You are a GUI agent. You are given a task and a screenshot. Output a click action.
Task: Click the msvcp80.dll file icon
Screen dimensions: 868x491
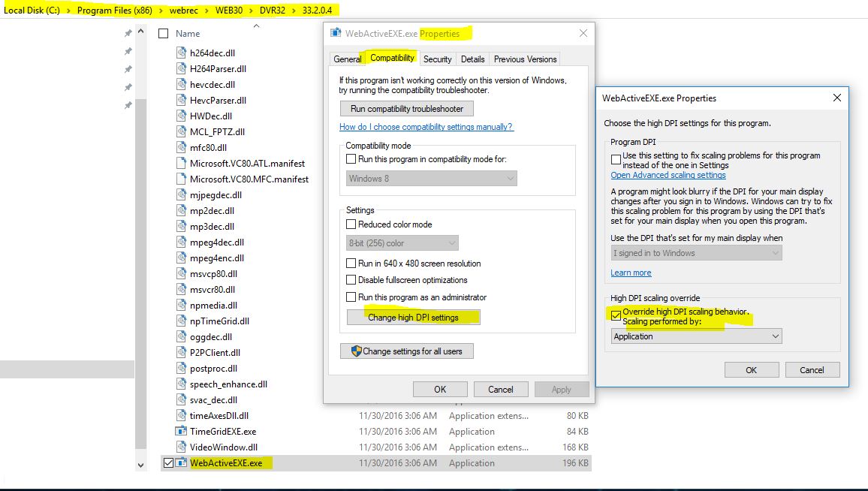(181, 273)
